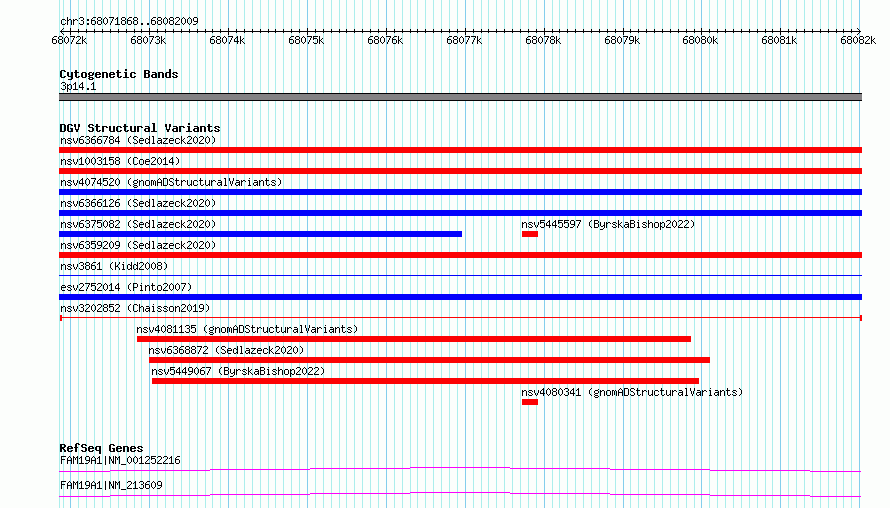Screen dimensions: 890x508
Task: Open variant nsv6368872 (Sedlazeck2020) label
Action: point(226,350)
